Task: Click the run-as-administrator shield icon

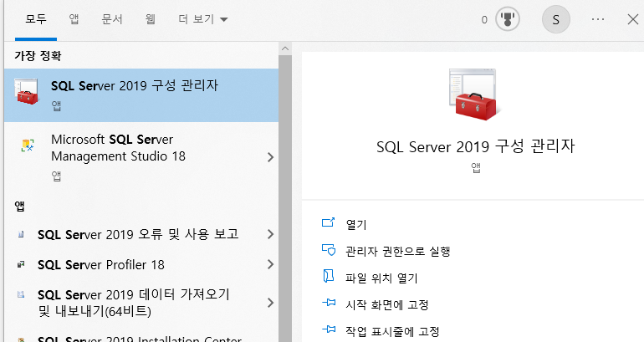Action: [329, 250]
